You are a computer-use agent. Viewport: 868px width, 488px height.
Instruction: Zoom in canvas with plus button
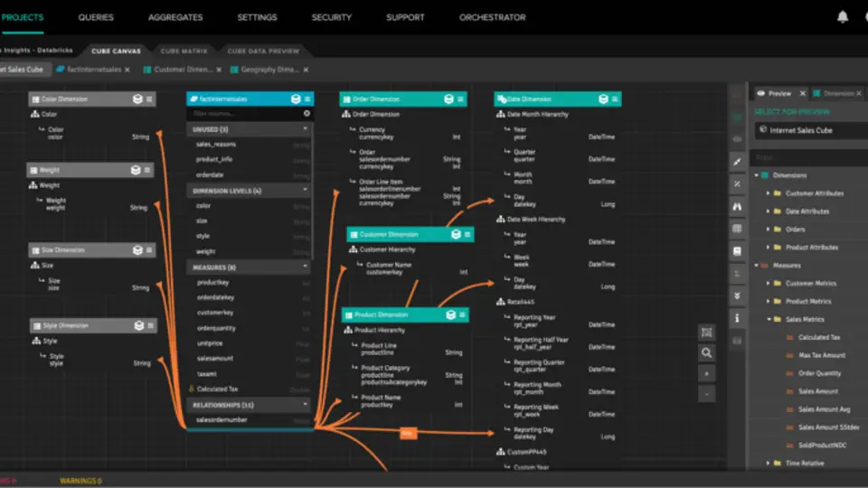[706, 374]
